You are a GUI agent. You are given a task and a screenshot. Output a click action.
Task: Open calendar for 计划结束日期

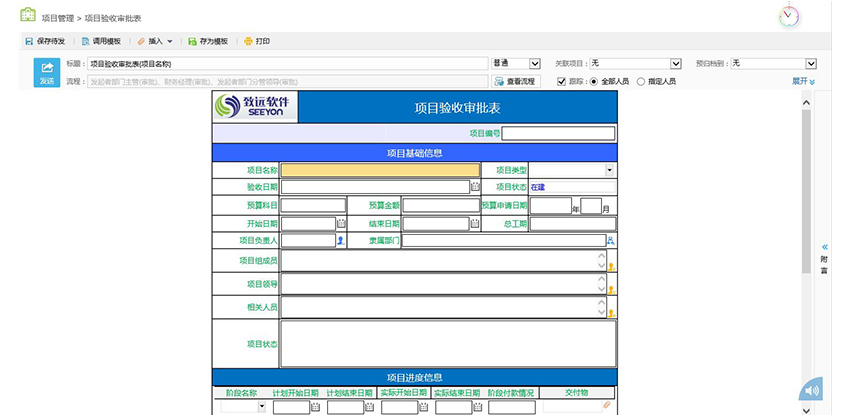pos(369,407)
